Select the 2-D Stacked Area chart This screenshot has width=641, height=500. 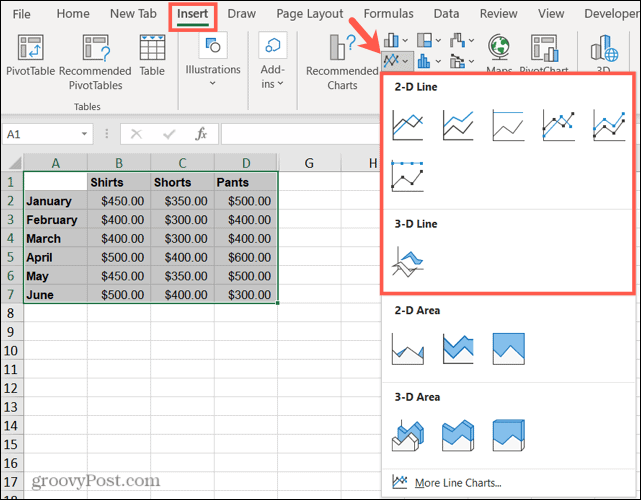[458, 349]
